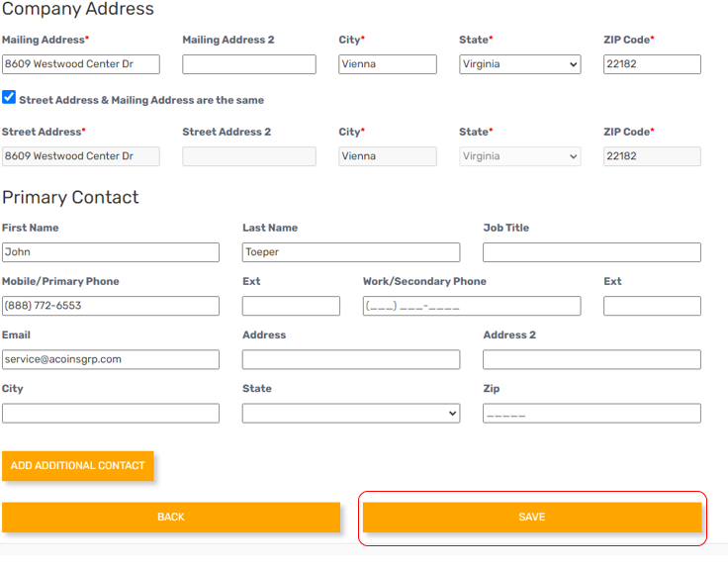Click the Street Address 2 label

(x=227, y=132)
